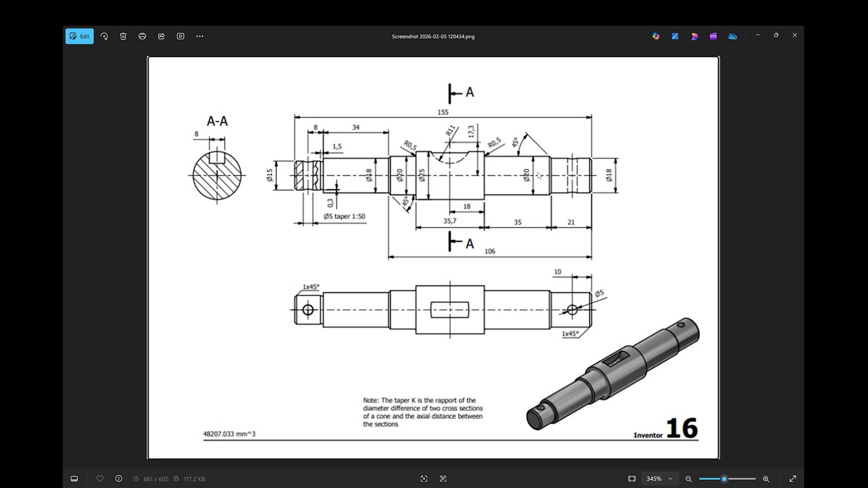This screenshot has width=868, height=488.
Task: Click the zoom slider handle
Action: coord(724,479)
